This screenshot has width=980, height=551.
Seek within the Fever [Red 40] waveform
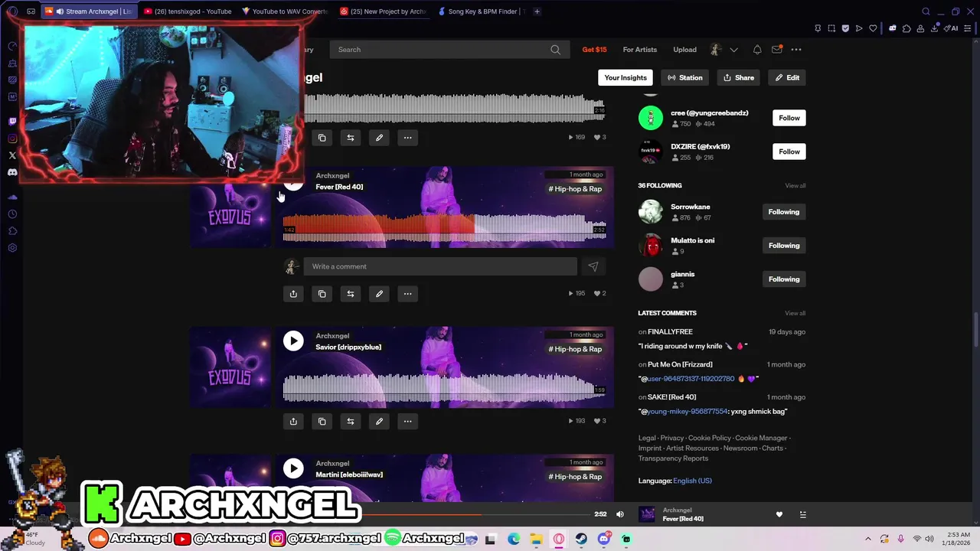pyautogui.click(x=444, y=227)
